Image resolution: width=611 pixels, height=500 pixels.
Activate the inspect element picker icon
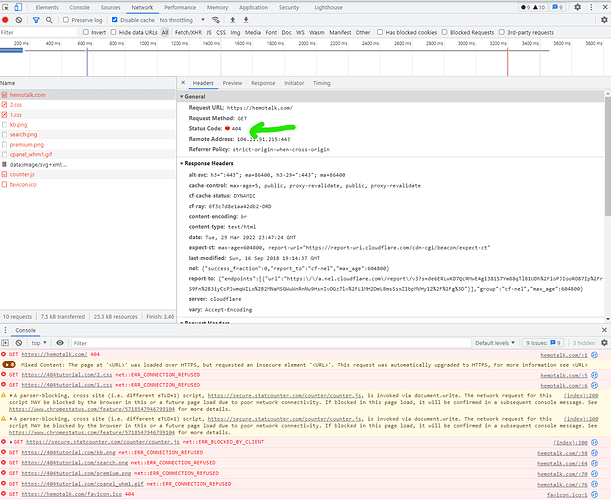(6, 7)
